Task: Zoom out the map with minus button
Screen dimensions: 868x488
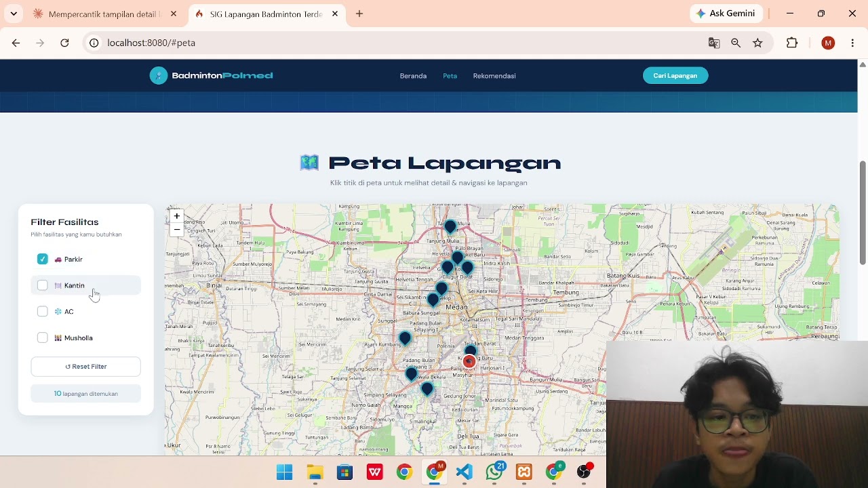Action: click(176, 230)
